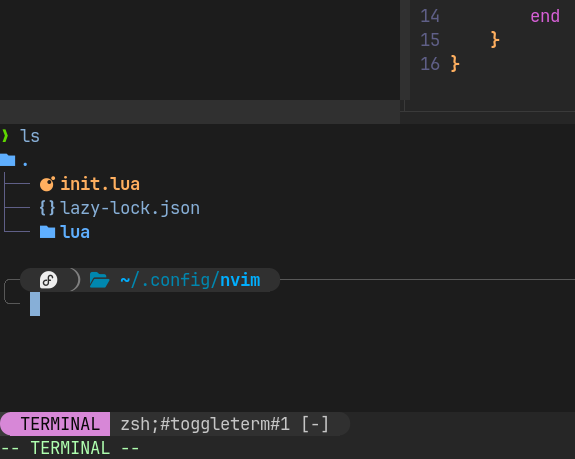The height and width of the screenshot is (459, 575).
Task: Click the closing brace on line 16
Action: tap(455, 64)
